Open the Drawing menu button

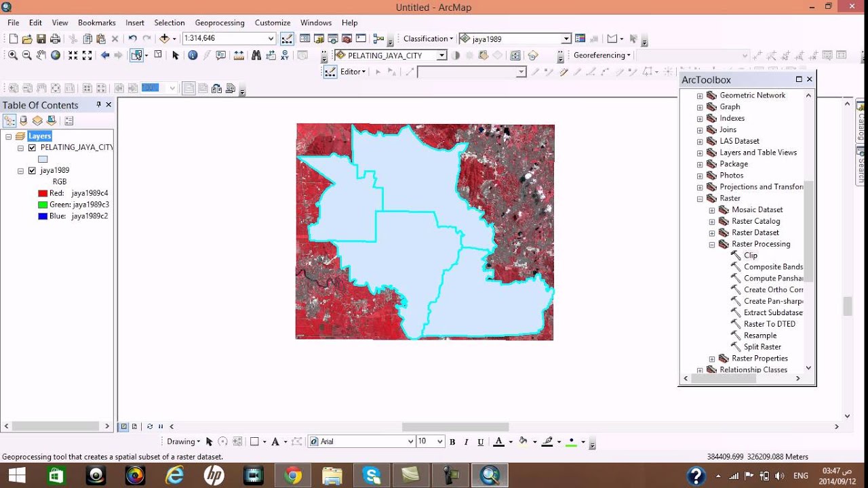click(x=184, y=442)
